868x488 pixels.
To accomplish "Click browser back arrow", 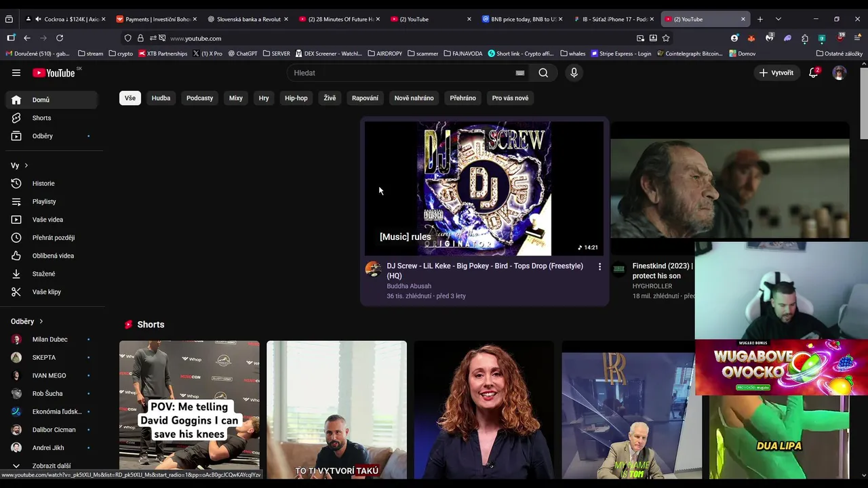I will click(x=27, y=38).
